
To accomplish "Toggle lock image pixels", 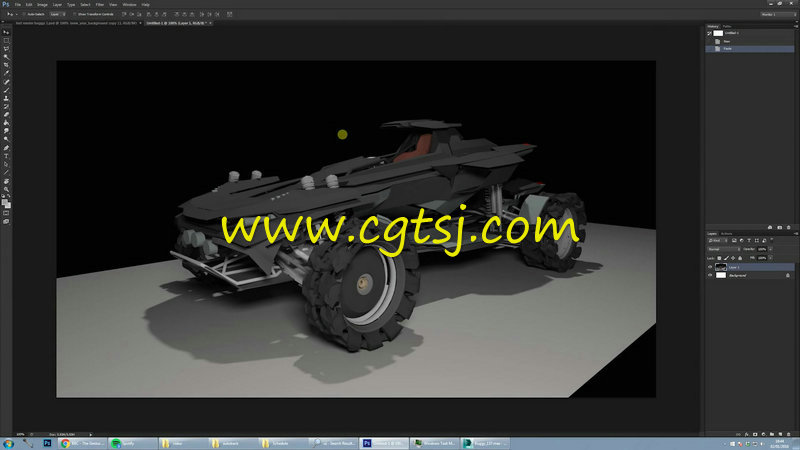I will (727, 258).
